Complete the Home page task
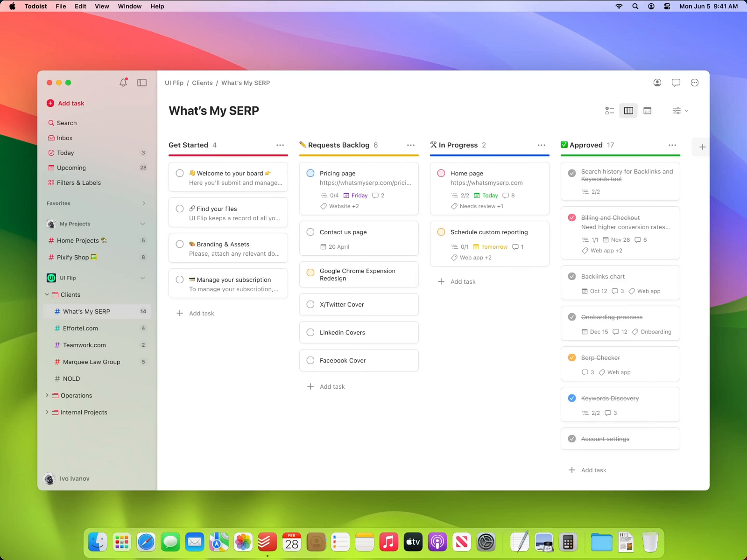This screenshot has width=747, height=560. [x=441, y=173]
